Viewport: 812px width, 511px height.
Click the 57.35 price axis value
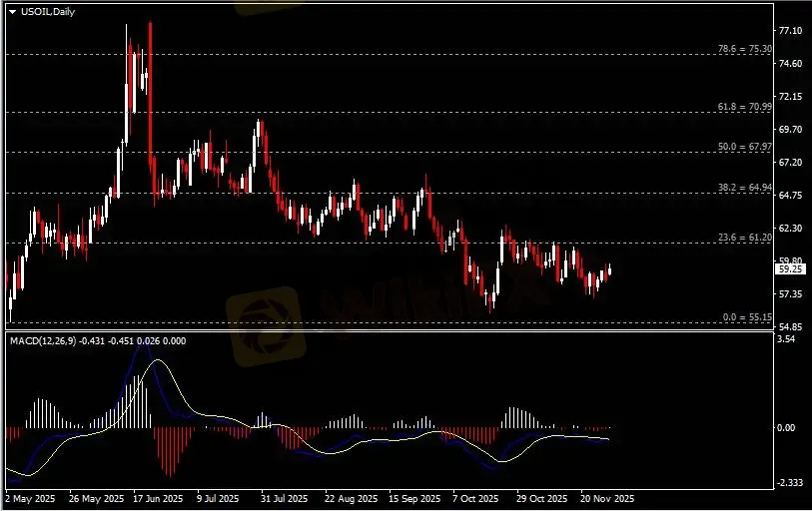[790, 293]
